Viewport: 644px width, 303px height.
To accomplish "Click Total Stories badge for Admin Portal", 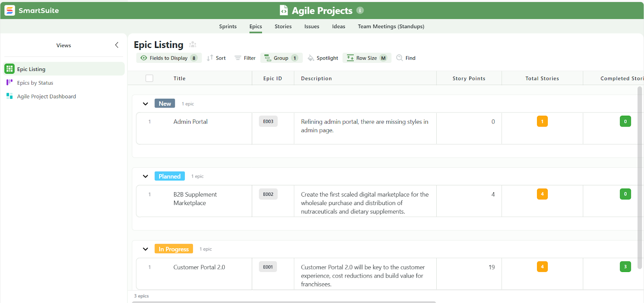I will pos(542,121).
